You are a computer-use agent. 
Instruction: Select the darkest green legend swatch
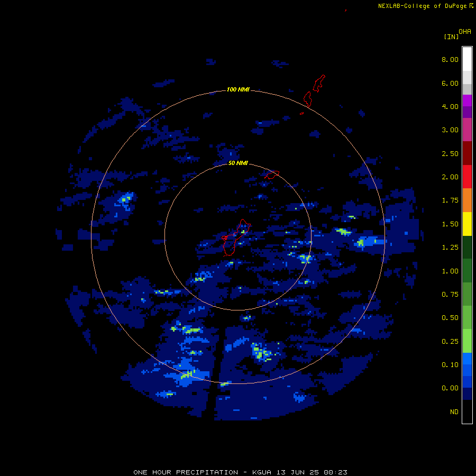tap(467, 247)
